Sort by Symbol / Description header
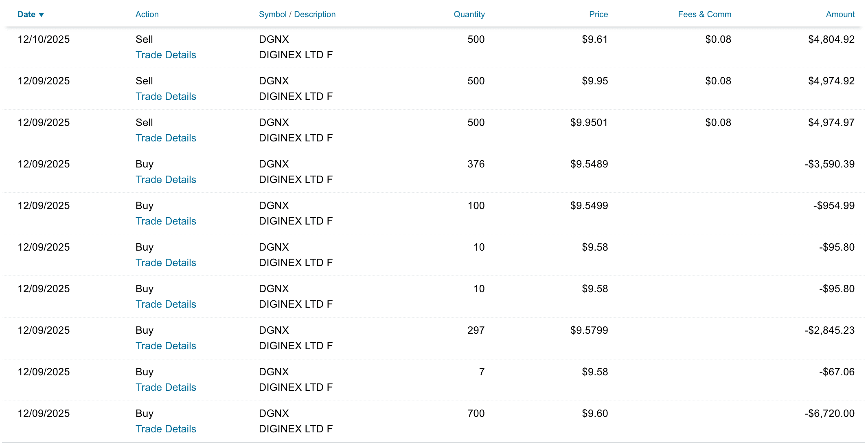The height and width of the screenshot is (445, 868). 297,15
